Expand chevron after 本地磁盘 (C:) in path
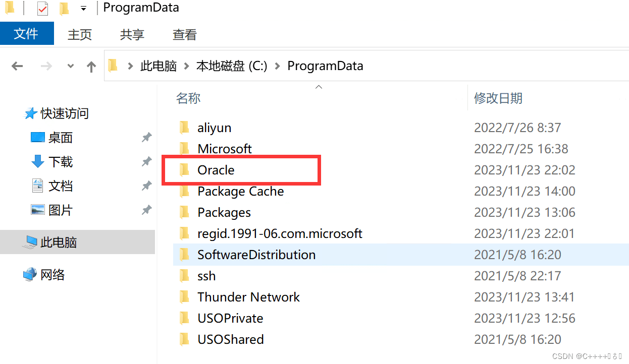 (x=277, y=66)
